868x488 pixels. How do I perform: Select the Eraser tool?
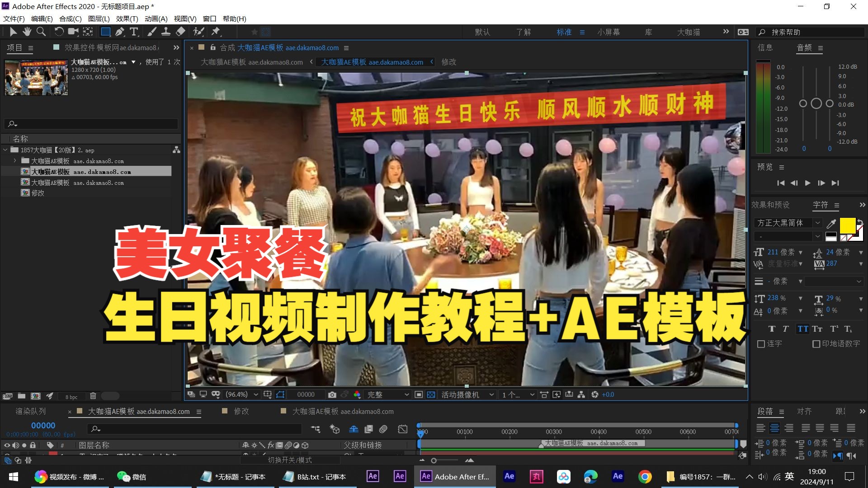180,32
